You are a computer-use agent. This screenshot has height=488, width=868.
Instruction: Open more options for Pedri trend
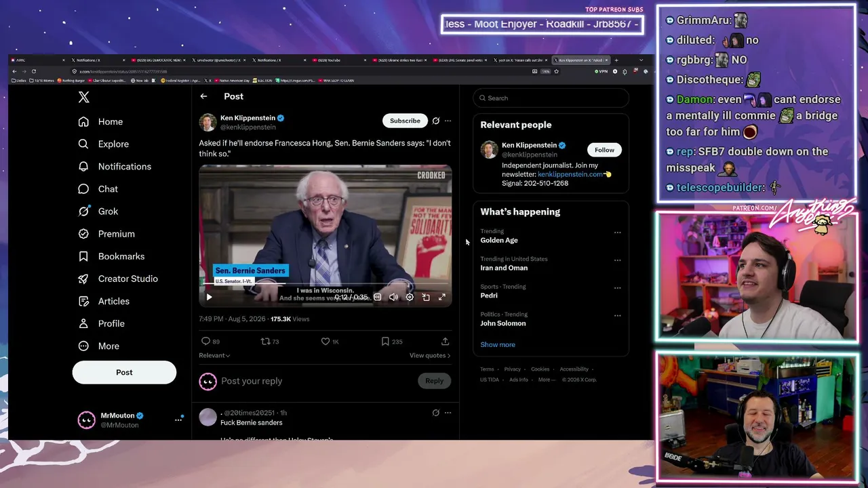tap(617, 288)
